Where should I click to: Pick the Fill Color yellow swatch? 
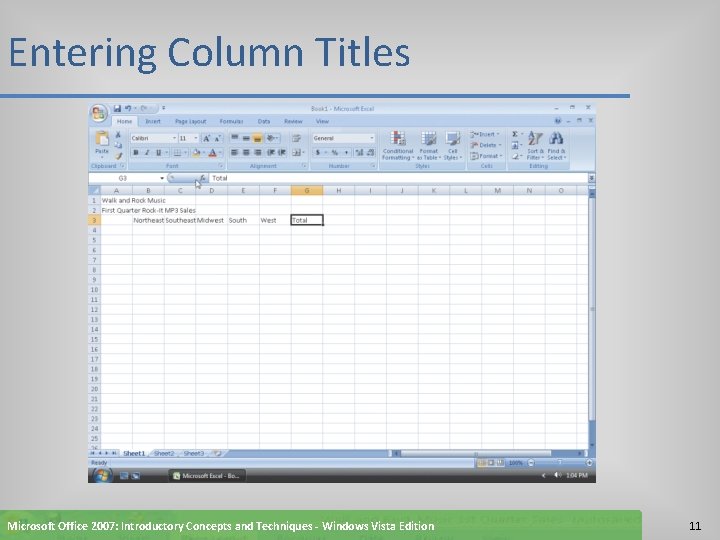pos(196,152)
